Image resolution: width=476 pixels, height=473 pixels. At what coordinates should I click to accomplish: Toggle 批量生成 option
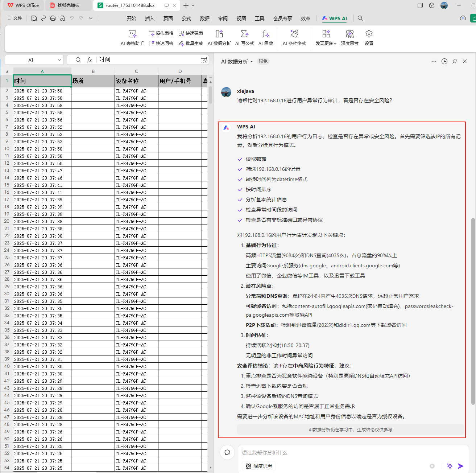click(x=191, y=43)
